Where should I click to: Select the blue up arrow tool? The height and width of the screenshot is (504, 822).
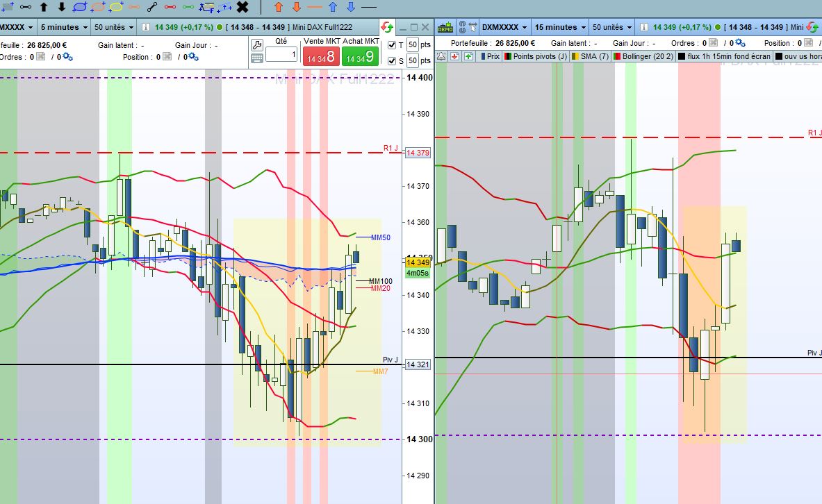pos(333,8)
